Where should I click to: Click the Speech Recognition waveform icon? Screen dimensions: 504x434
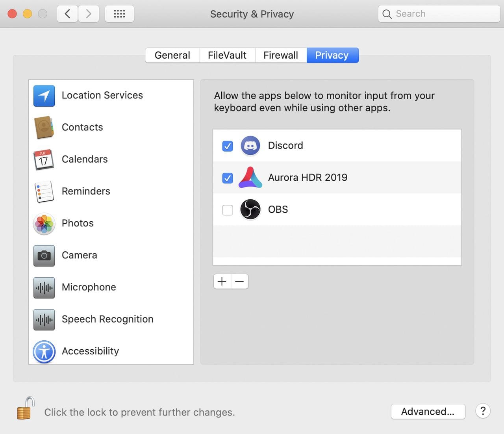coord(44,319)
